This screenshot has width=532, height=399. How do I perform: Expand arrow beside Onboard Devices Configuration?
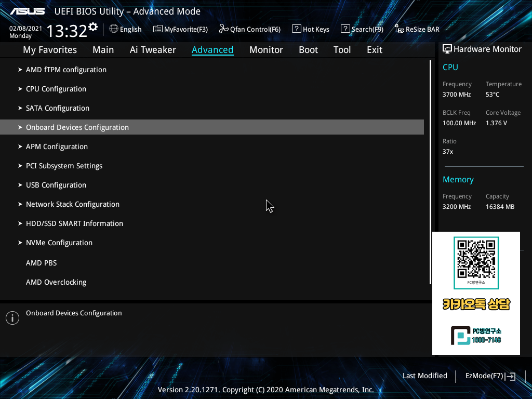pyautogui.click(x=20, y=127)
